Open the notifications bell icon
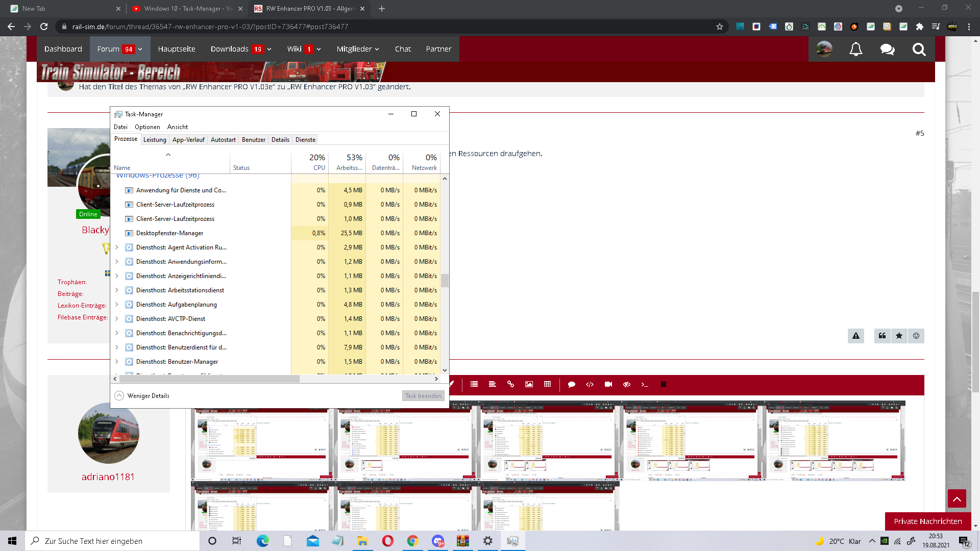The height and width of the screenshot is (551, 980). (x=855, y=49)
